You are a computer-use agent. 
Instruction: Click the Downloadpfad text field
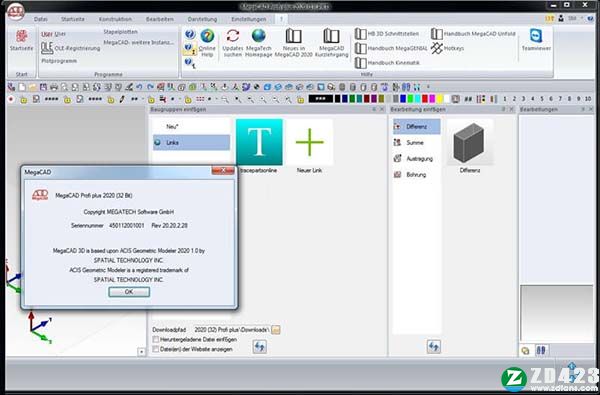coord(232,330)
